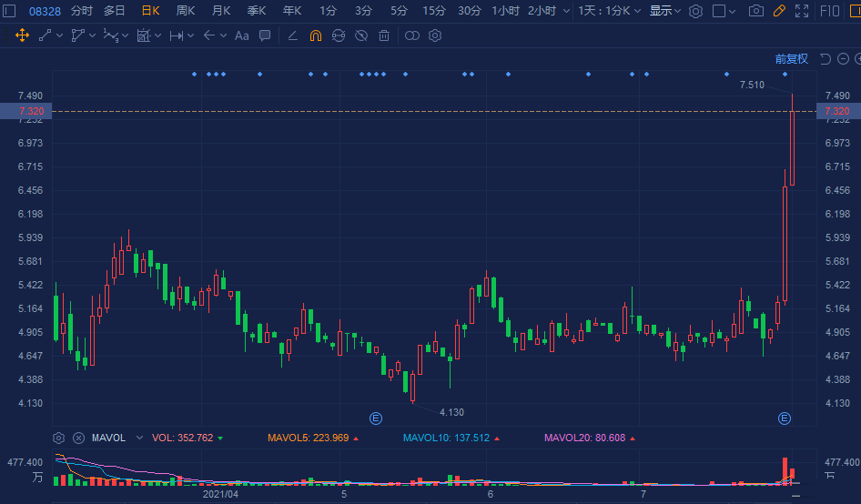861x504 pixels.
Task: Select the angle trend line tool
Action: [293, 35]
